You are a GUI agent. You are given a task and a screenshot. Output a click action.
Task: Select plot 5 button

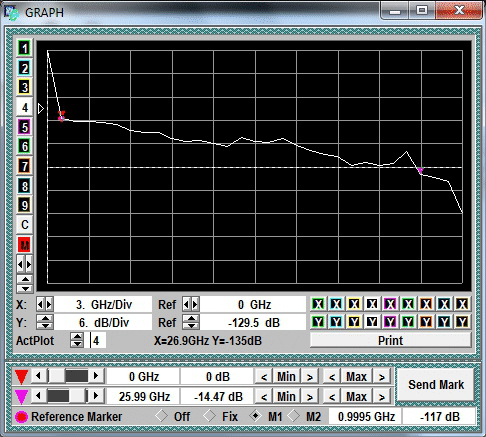point(24,127)
